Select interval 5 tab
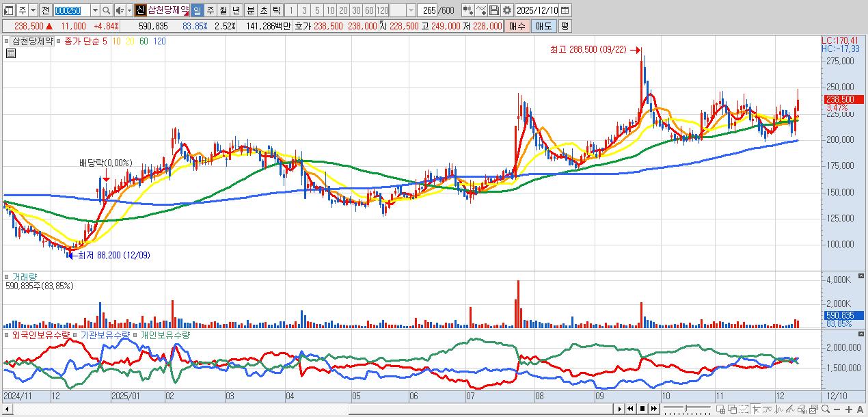Viewport: 868px width, 417px height. (316, 10)
